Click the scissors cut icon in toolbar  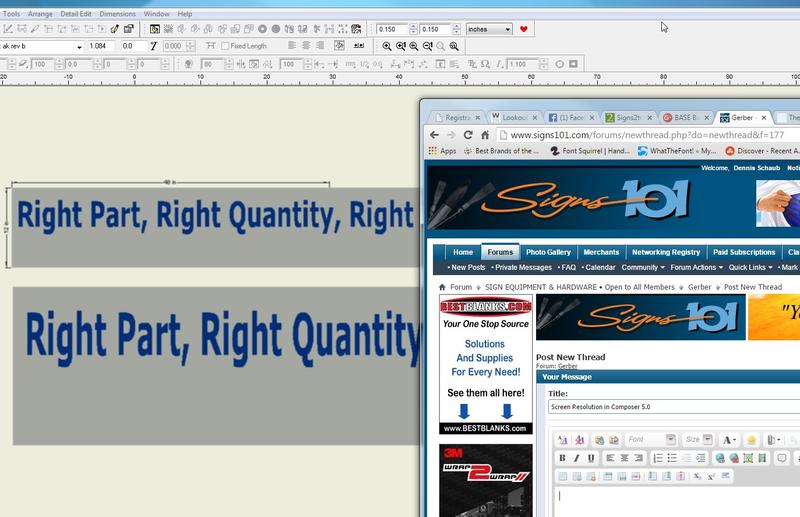click(316, 29)
